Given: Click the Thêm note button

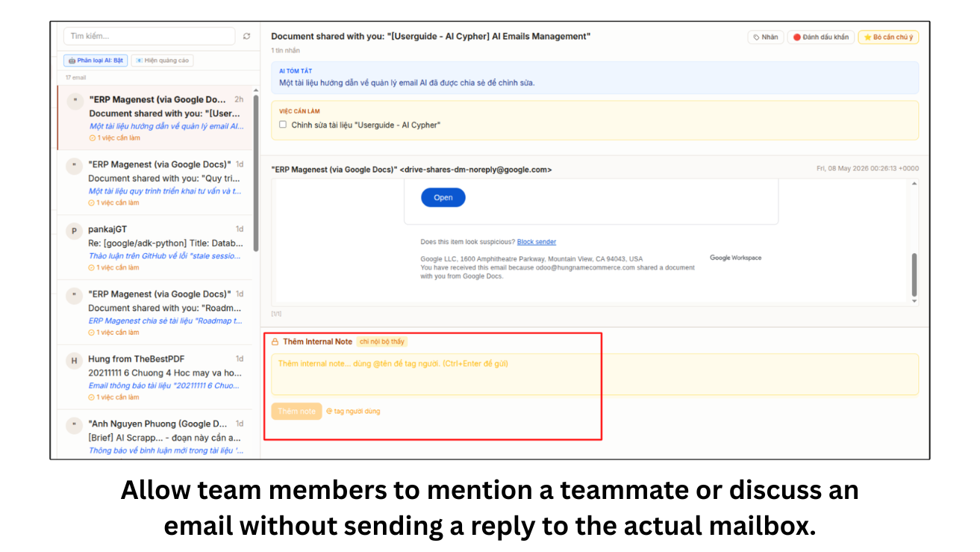Looking at the screenshot, I should coord(296,411).
